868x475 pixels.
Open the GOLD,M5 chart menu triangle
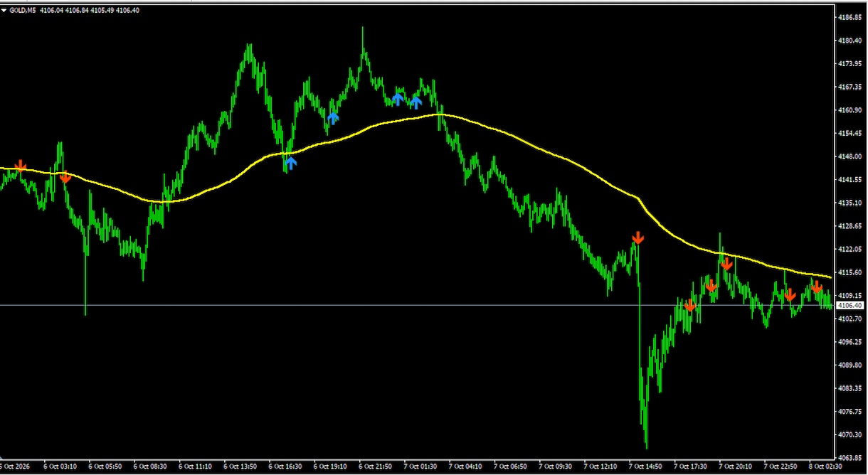[4, 9]
